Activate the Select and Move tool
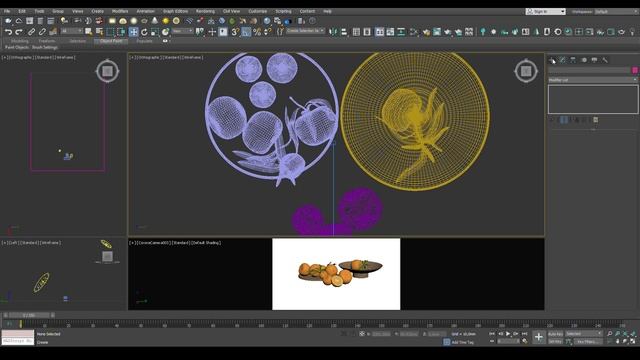Viewport: 640px width, 360px height. [133, 32]
